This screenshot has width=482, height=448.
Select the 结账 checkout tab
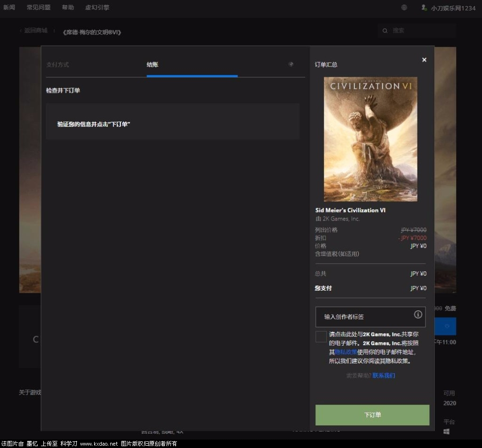(x=153, y=65)
